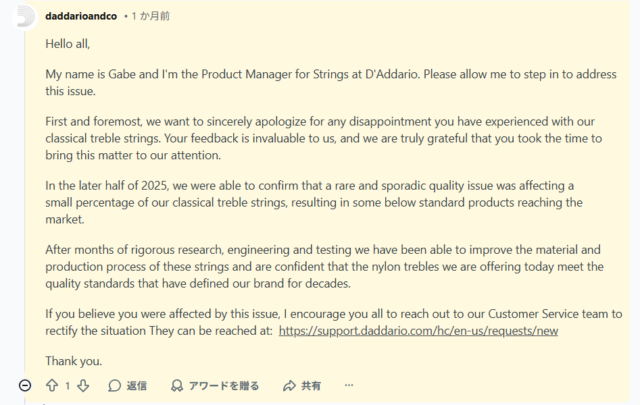Click the 'Hello all,' greeting line

click(77, 44)
